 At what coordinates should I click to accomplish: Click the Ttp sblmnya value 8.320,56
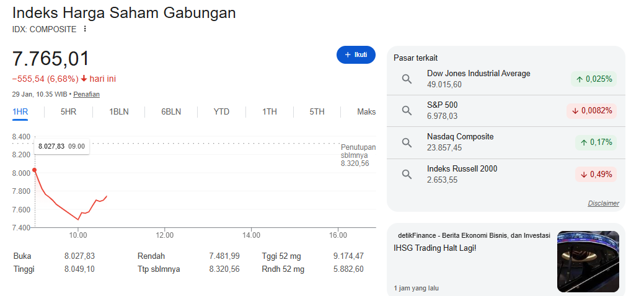[224, 269]
